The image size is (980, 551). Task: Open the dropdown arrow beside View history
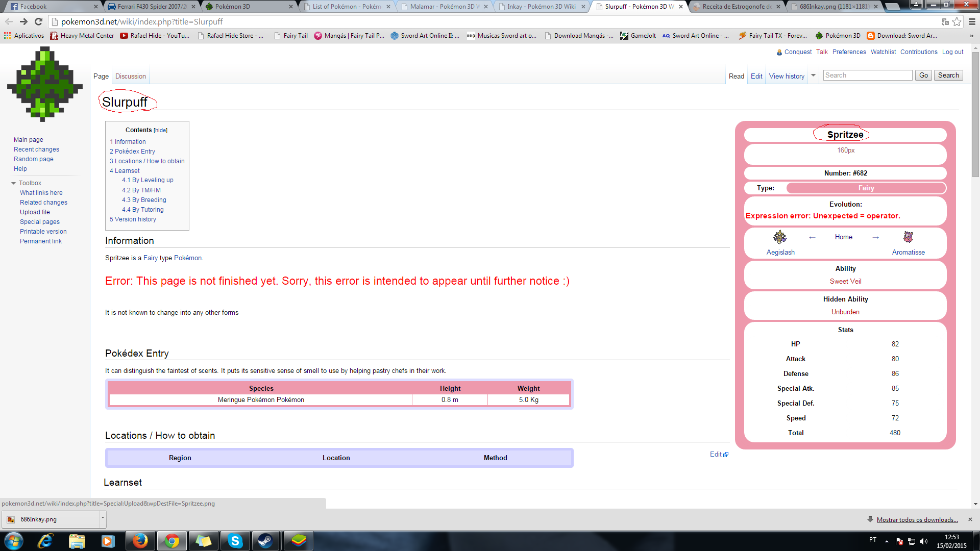pos(814,76)
